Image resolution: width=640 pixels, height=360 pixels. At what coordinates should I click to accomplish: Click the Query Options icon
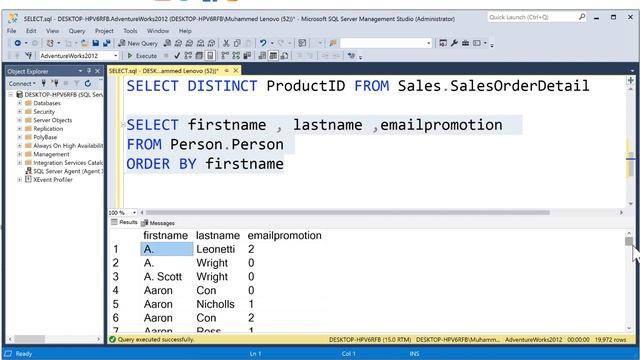click(x=199, y=56)
